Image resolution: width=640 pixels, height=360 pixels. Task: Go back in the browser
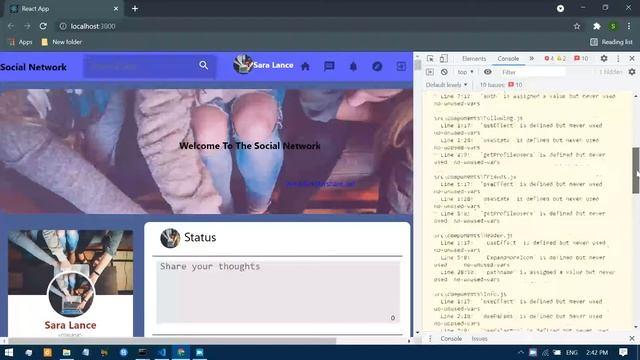(11, 26)
